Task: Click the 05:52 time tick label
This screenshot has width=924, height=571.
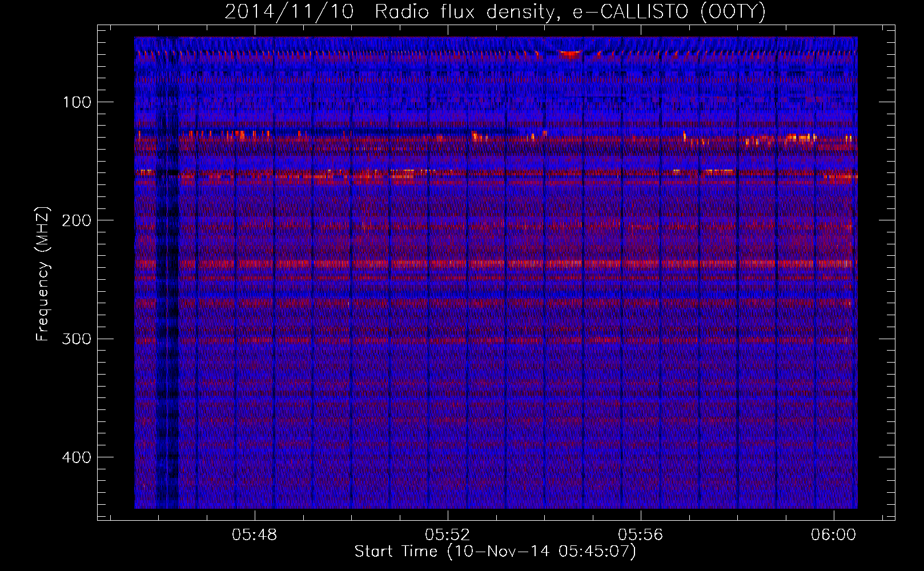Action: 448,535
